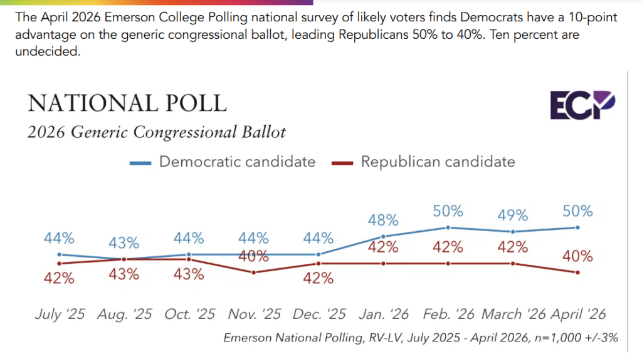Click the Republican Nov. '25 data point marker
Image resolution: width=642 pixels, height=364 pixels.
click(x=253, y=272)
